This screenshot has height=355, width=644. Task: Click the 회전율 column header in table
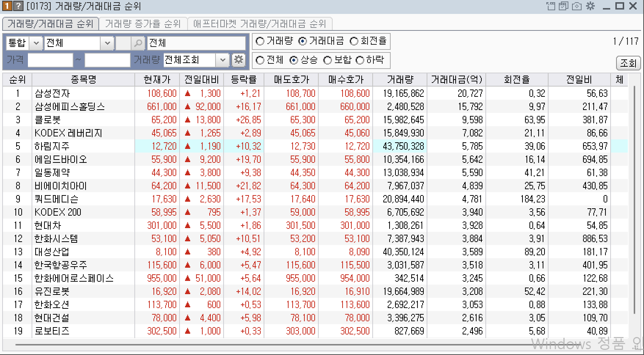[517, 80]
